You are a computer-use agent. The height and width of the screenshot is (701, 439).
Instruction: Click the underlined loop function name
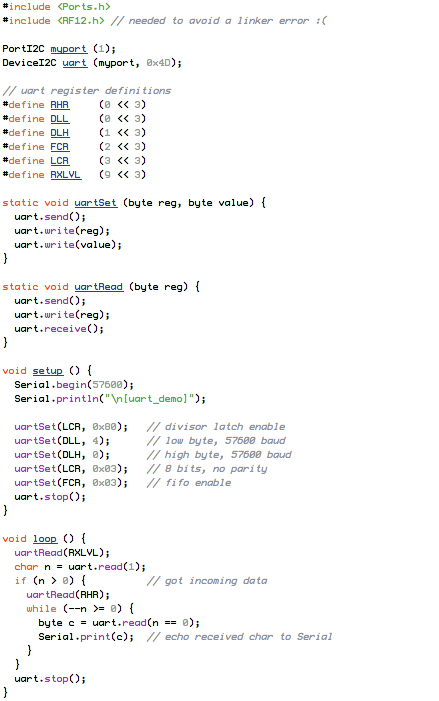[x=45, y=539]
